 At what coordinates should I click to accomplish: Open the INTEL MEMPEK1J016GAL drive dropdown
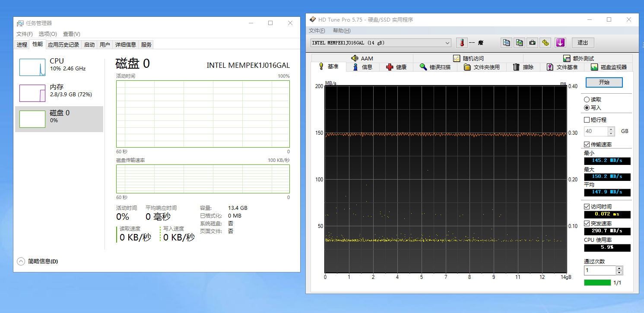pyautogui.click(x=447, y=43)
